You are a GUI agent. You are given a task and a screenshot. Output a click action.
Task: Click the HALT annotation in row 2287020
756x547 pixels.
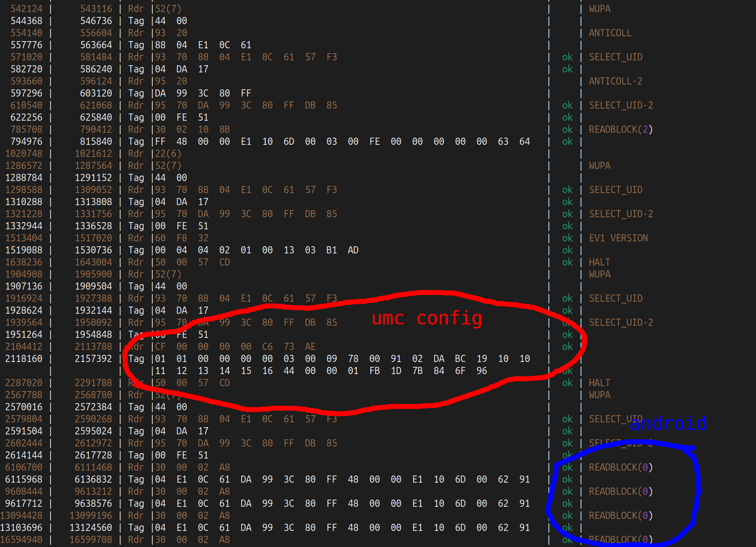(599, 383)
